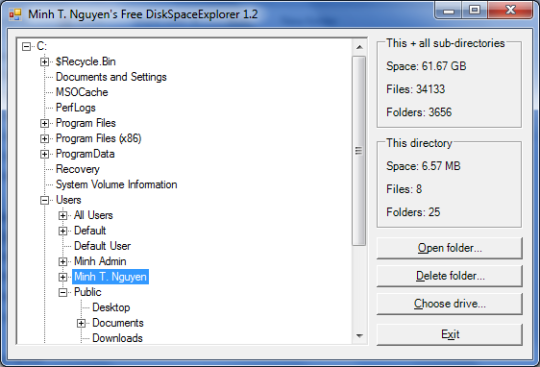Select the Public folder label
Image resolution: width=540 pixels, height=367 pixels.
click(x=87, y=292)
